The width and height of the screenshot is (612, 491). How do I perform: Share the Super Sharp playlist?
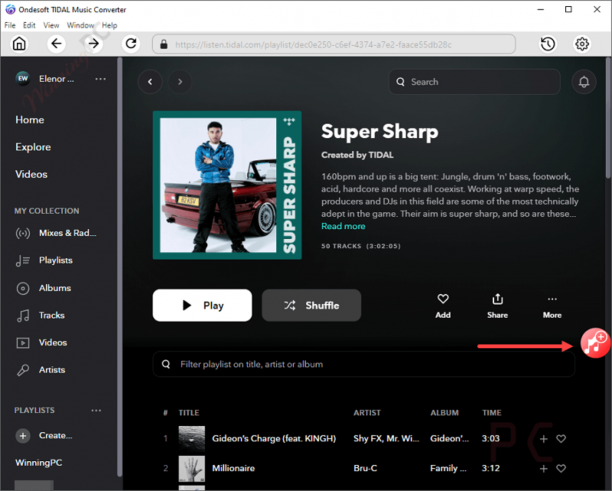coord(497,306)
